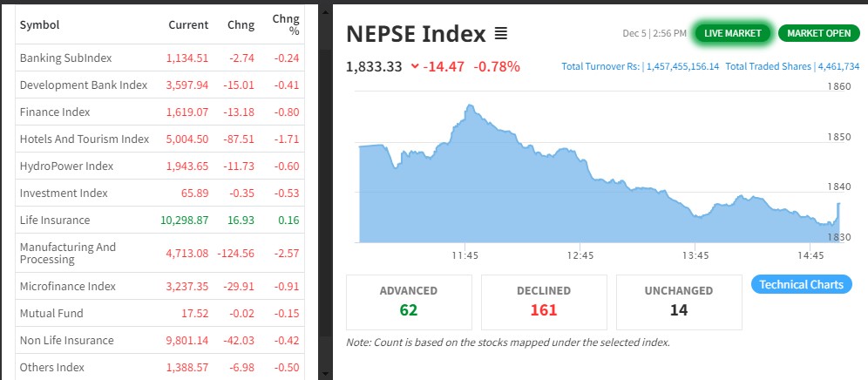Select HydroPower Index row
This screenshot has width=868, height=380.
tap(66, 166)
